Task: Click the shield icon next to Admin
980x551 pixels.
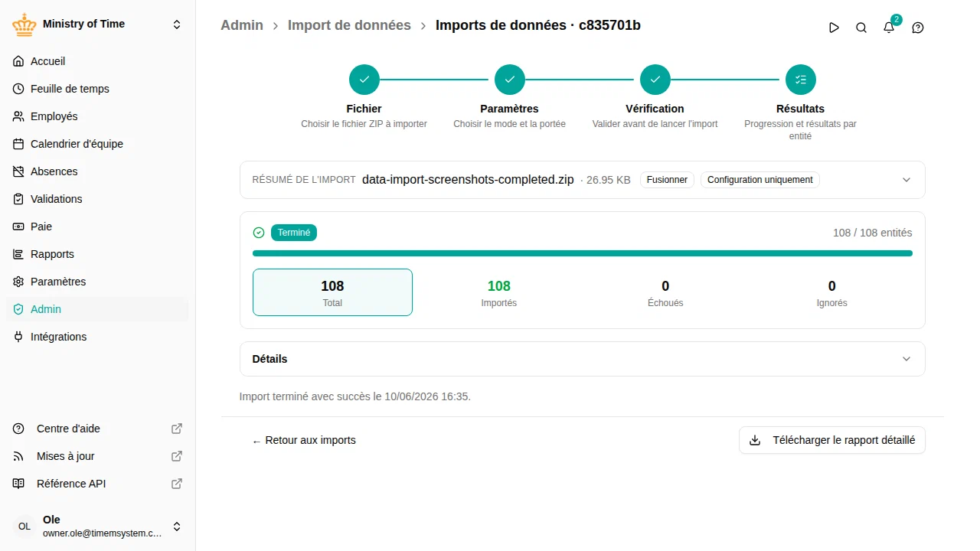Action: [19, 309]
